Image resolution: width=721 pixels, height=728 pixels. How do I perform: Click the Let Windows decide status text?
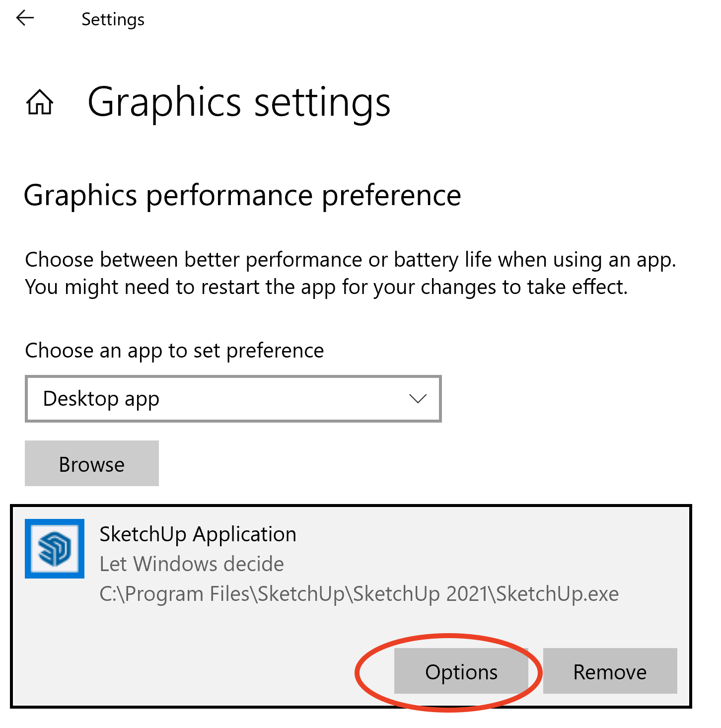point(192,564)
